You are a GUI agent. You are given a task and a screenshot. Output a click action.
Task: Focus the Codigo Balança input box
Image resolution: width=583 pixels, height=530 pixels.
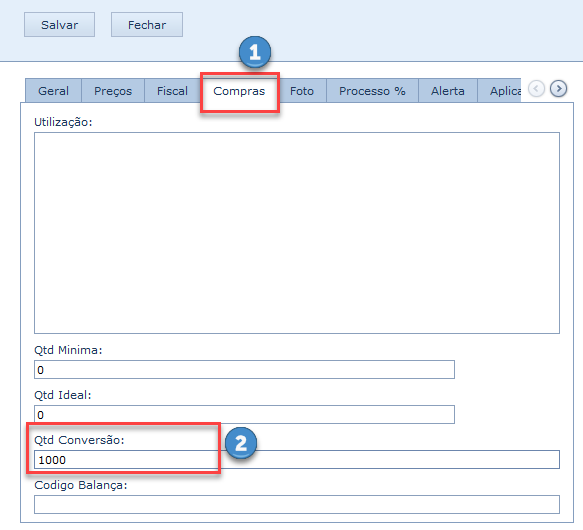pyautogui.click(x=297, y=504)
